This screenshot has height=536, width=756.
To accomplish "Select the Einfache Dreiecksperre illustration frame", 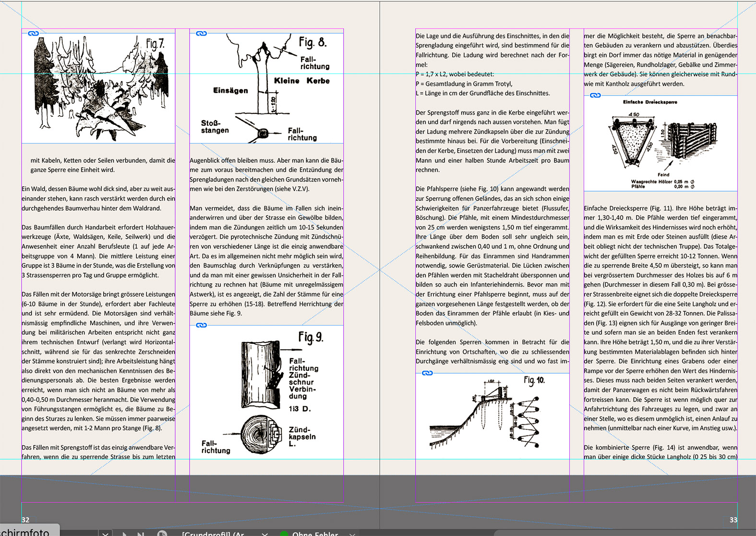I will [660, 143].
